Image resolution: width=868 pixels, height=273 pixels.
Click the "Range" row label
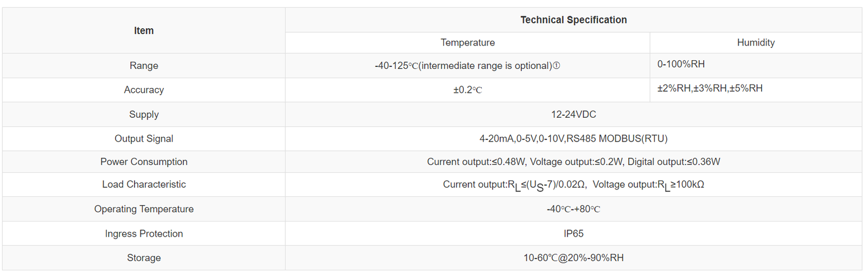[144, 66]
